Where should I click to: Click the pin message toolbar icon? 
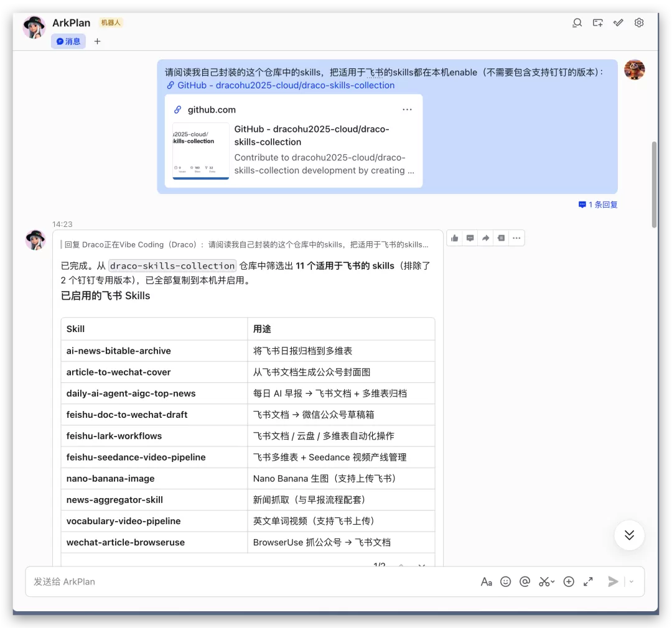[501, 238]
